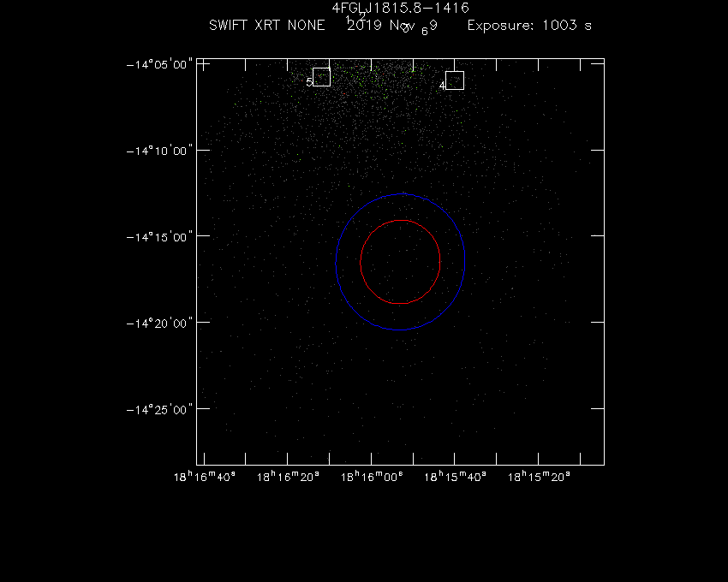Click the SWIFT XRT NONE label
Screen dimensions: 728x582
pos(266,25)
